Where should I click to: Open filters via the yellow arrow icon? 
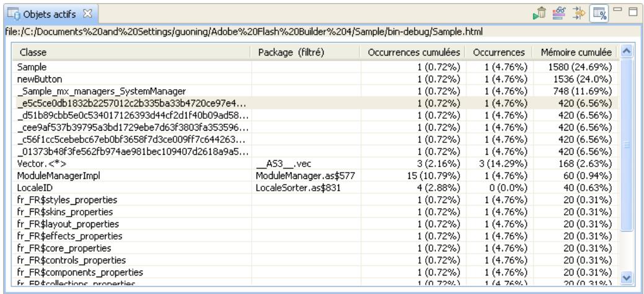tap(579, 14)
